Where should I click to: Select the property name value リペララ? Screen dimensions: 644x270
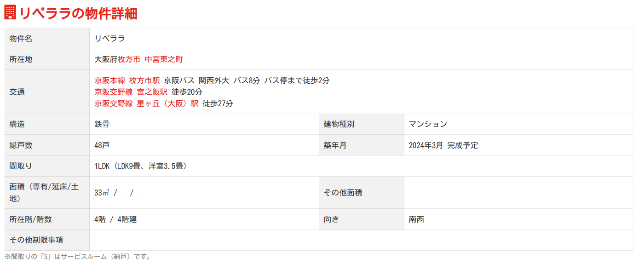109,39
